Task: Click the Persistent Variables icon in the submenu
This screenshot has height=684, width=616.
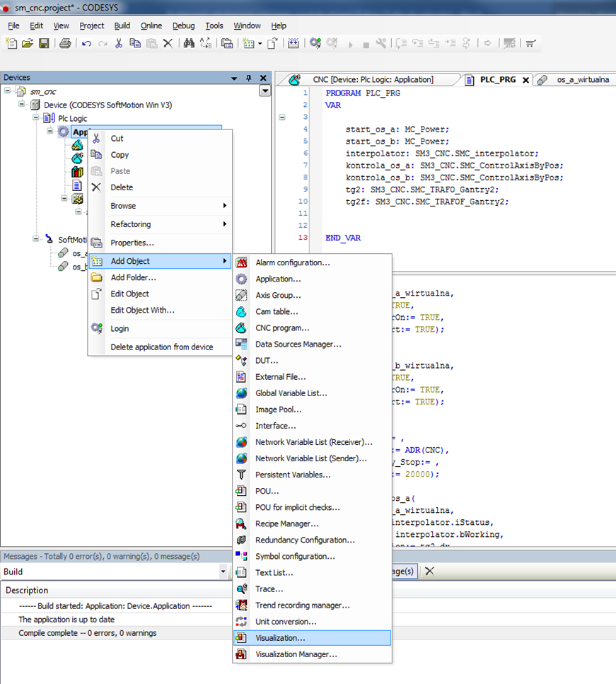Action: coord(241,475)
